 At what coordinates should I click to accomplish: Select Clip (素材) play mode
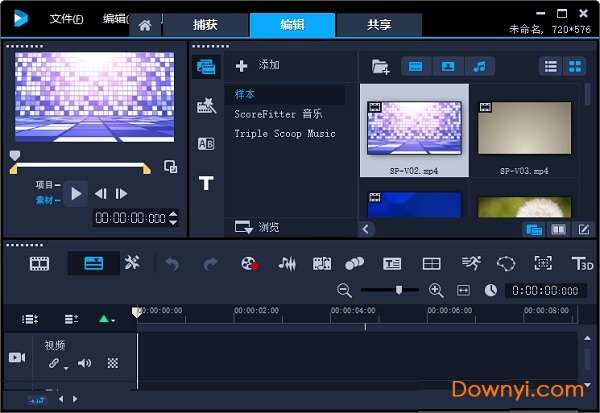click(x=47, y=200)
